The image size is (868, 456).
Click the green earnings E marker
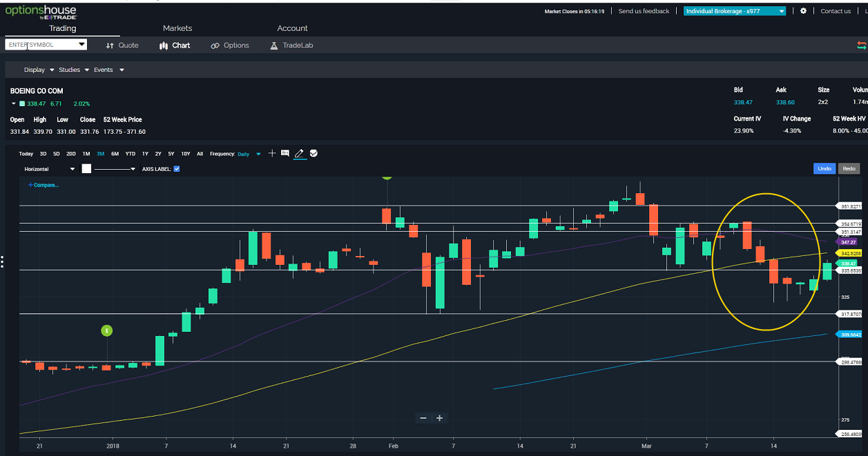(x=107, y=331)
